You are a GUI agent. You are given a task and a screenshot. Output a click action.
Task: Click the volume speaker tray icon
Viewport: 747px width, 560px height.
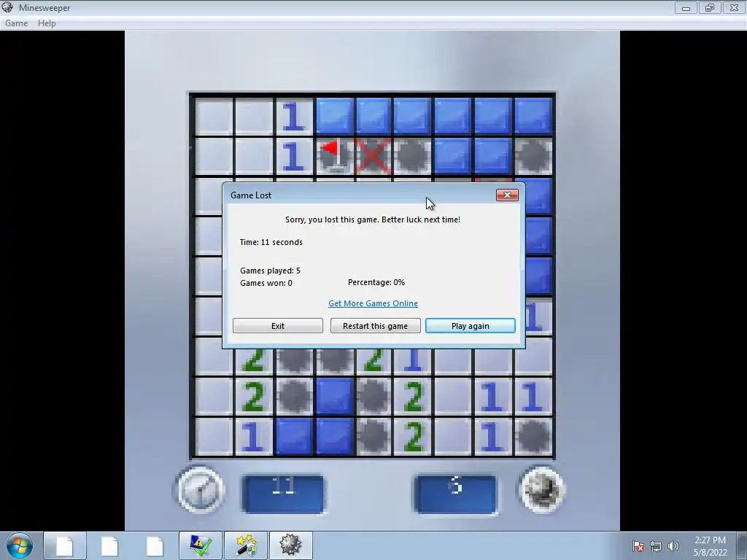pyautogui.click(x=673, y=546)
